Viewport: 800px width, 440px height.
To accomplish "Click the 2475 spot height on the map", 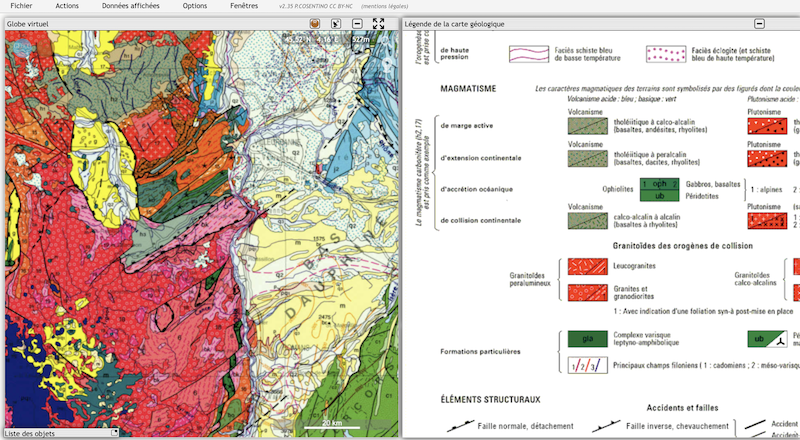I will pyautogui.click(x=324, y=317).
